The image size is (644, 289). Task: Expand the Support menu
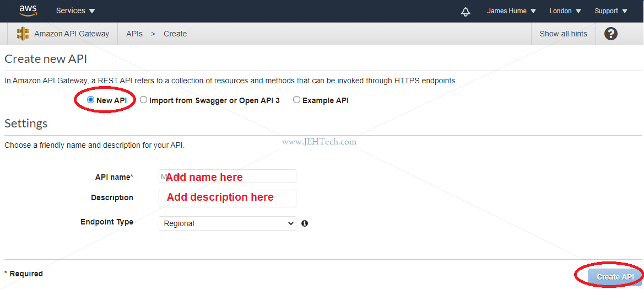(611, 11)
